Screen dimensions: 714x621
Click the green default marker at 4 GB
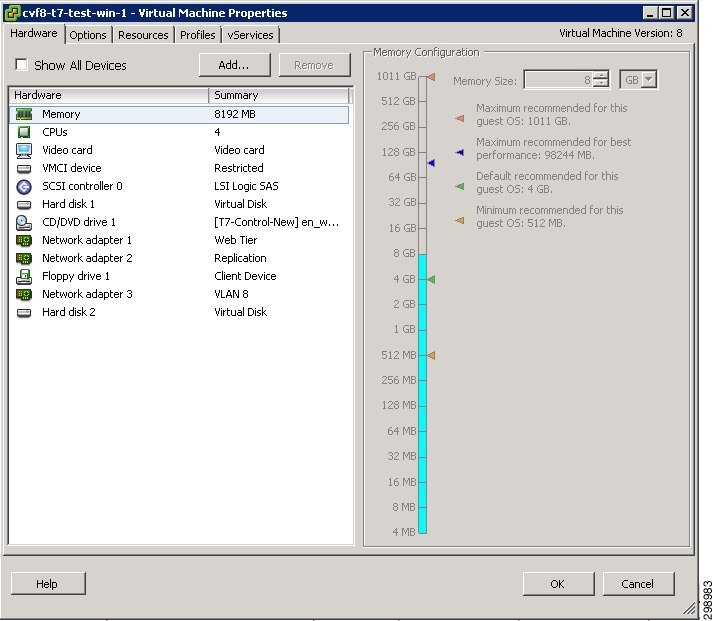coord(431,279)
